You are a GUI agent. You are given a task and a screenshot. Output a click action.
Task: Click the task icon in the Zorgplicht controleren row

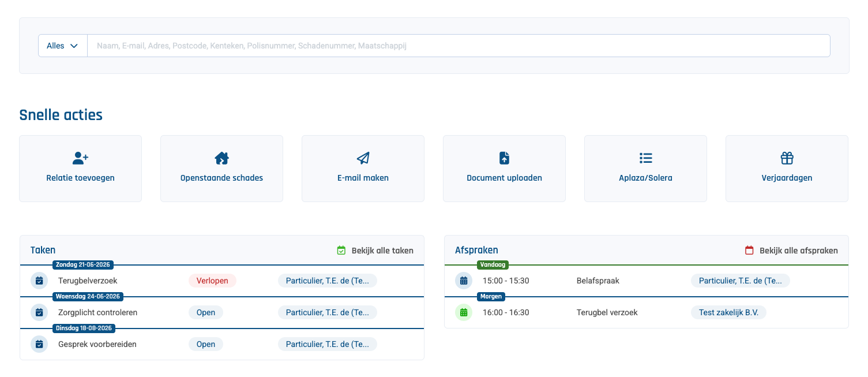coord(39,312)
